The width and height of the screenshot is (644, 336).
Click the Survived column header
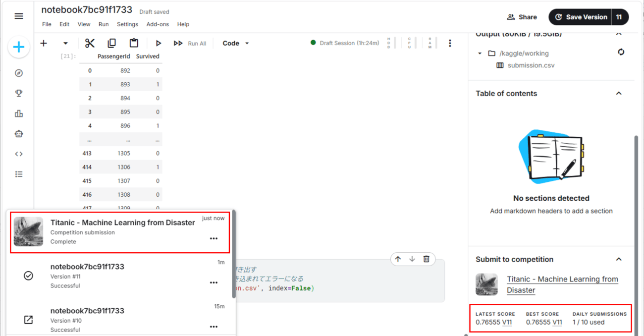148,56
